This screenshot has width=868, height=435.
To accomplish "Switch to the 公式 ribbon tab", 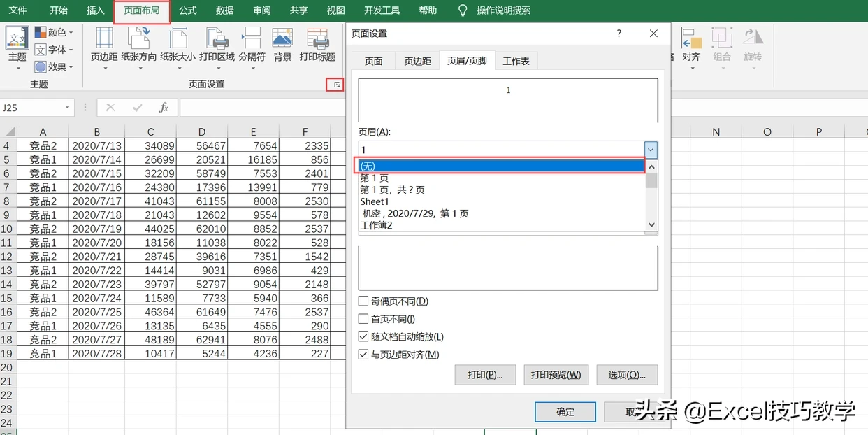I will [x=187, y=10].
